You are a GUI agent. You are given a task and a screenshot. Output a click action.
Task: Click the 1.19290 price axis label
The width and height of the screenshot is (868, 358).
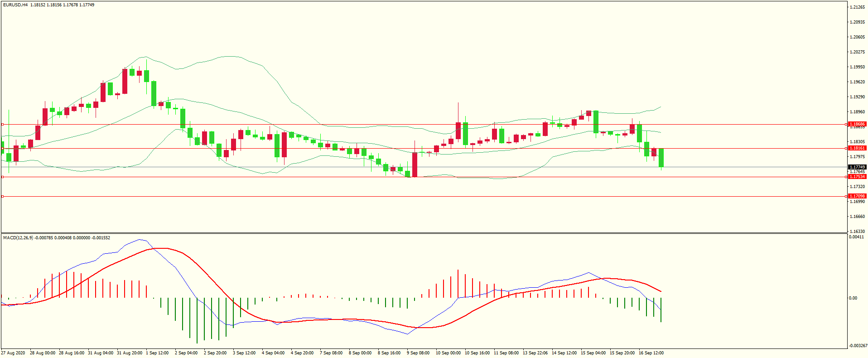pos(857,97)
